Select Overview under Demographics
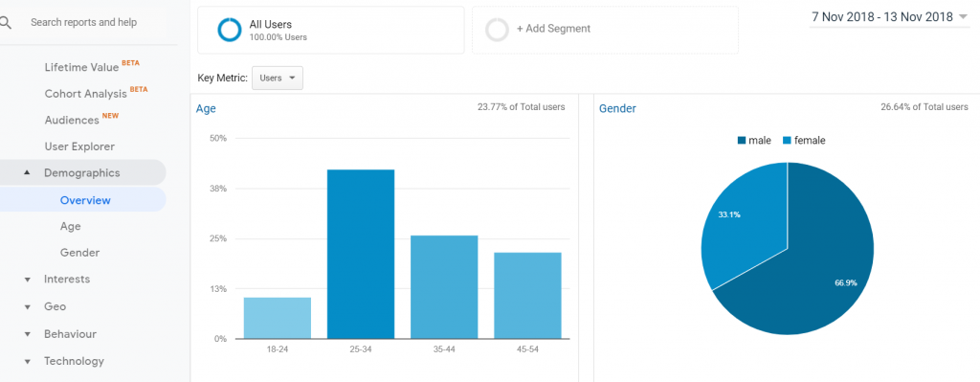The height and width of the screenshot is (382, 980). (x=85, y=200)
